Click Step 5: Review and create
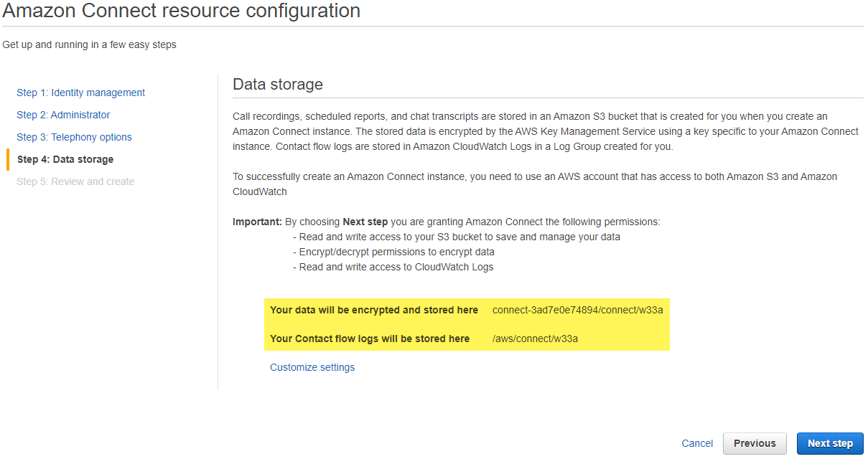 tap(75, 181)
